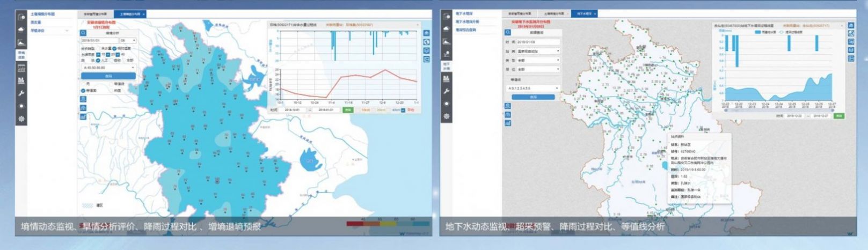Select 地下水埋深分析 in right side menu
Screen dimensions: 868x250
point(468,21)
